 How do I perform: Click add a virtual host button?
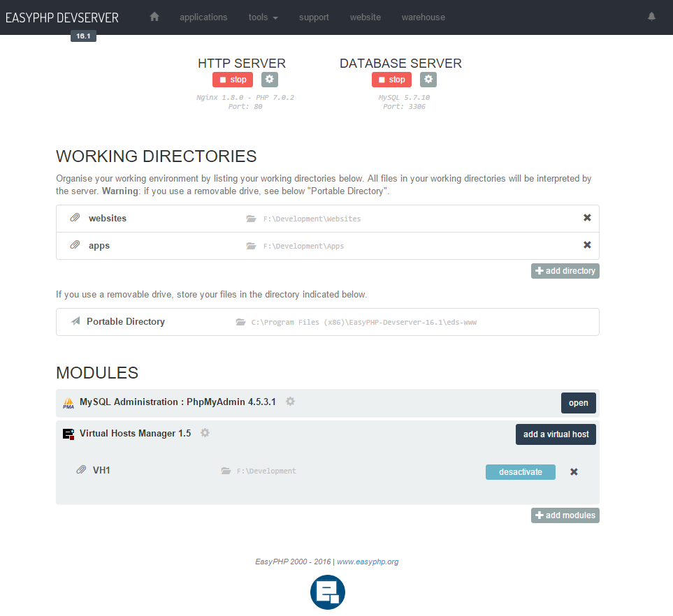(x=556, y=434)
